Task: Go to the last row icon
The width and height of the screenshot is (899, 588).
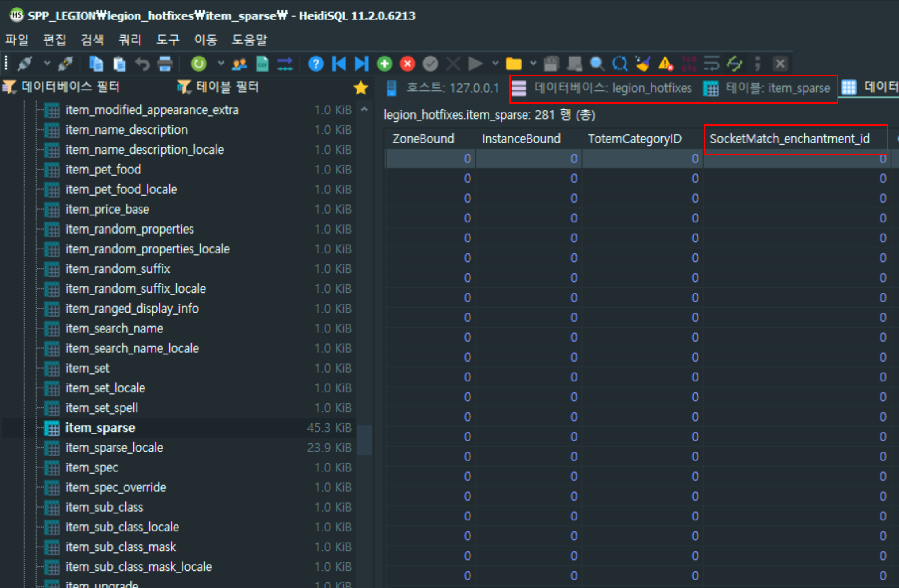Action: (x=361, y=64)
